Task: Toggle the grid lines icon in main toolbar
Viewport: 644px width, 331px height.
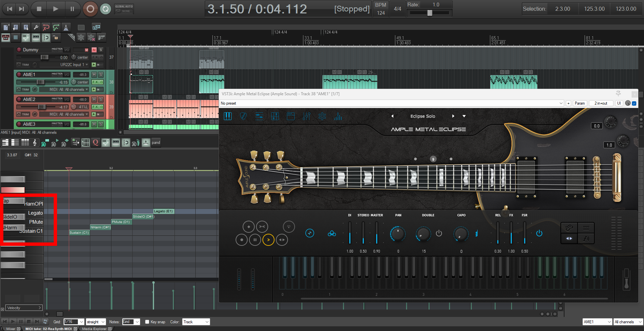Action: click(x=15, y=38)
